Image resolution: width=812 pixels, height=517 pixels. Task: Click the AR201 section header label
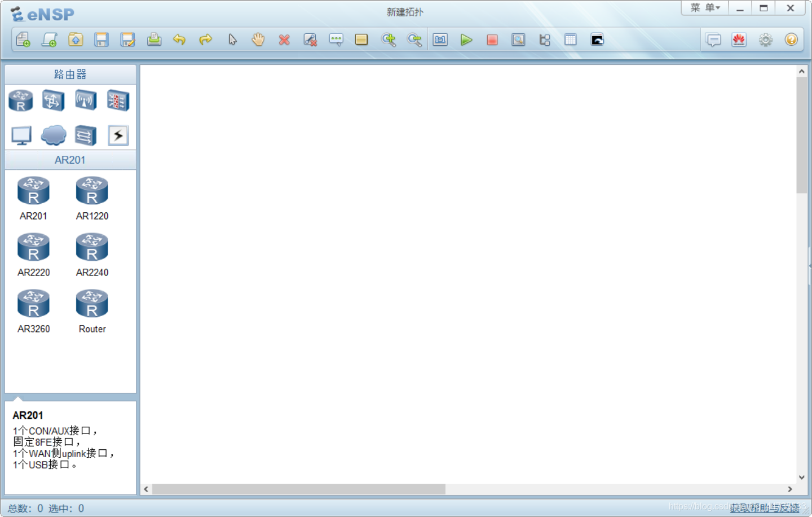click(70, 160)
